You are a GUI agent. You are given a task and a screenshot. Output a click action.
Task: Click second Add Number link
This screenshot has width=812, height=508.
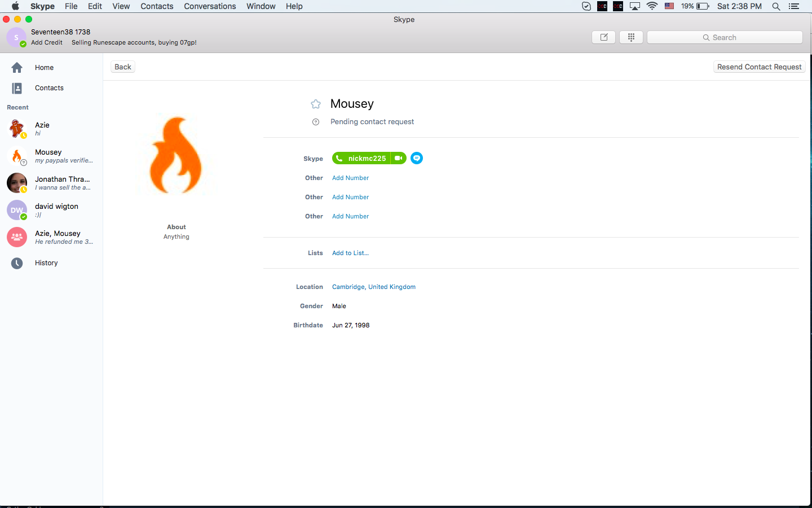click(351, 197)
